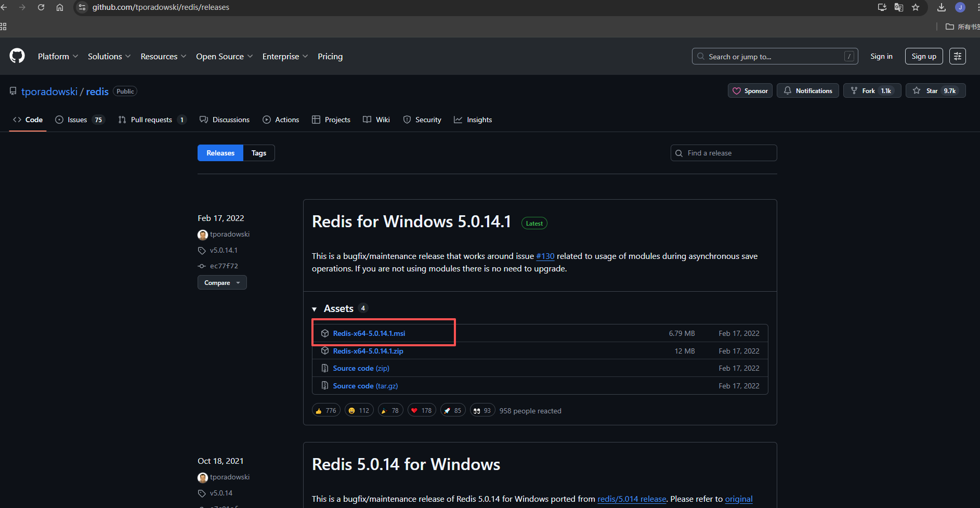980x508 pixels.
Task: Click the Sign up button
Action: click(924, 56)
